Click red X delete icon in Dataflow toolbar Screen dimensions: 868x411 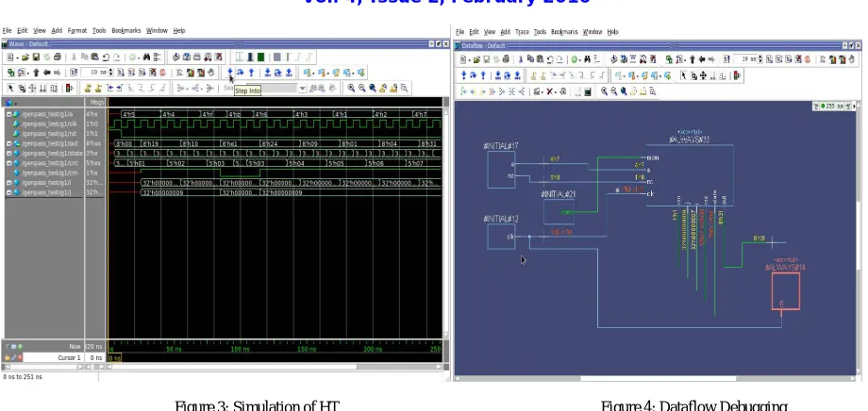tap(550, 91)
